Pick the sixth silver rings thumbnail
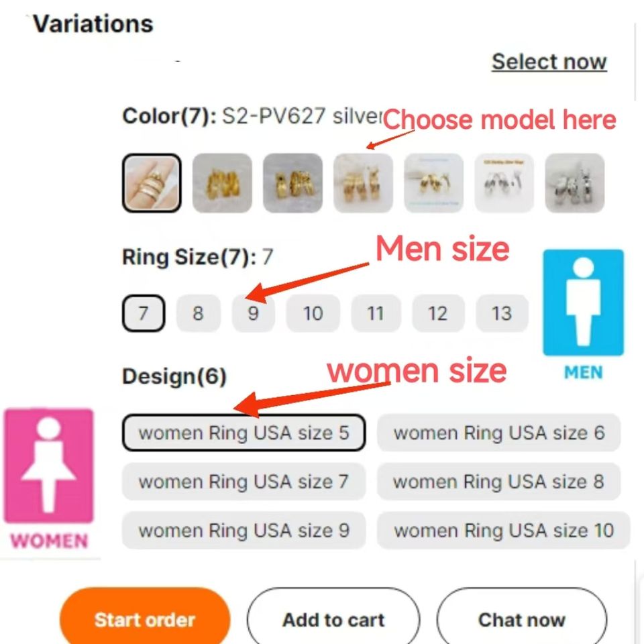This screenshot has width=644, height=644. click(504, 183)
